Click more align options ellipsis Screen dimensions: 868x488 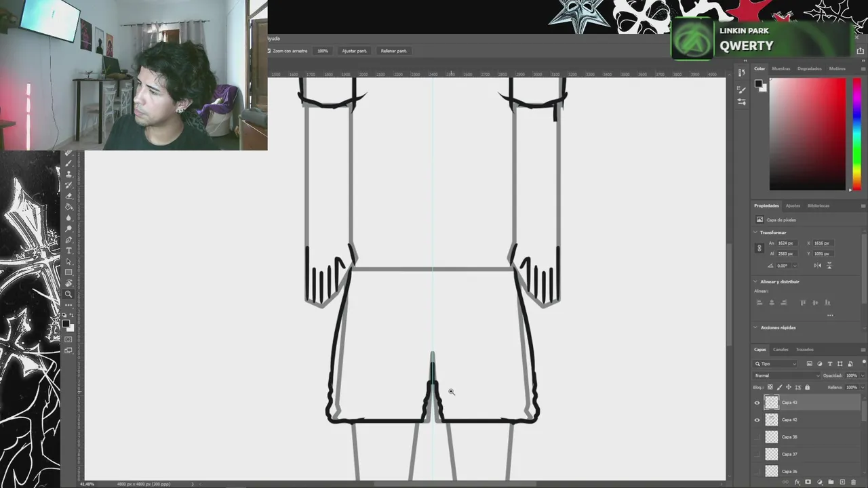coord(830,315)
